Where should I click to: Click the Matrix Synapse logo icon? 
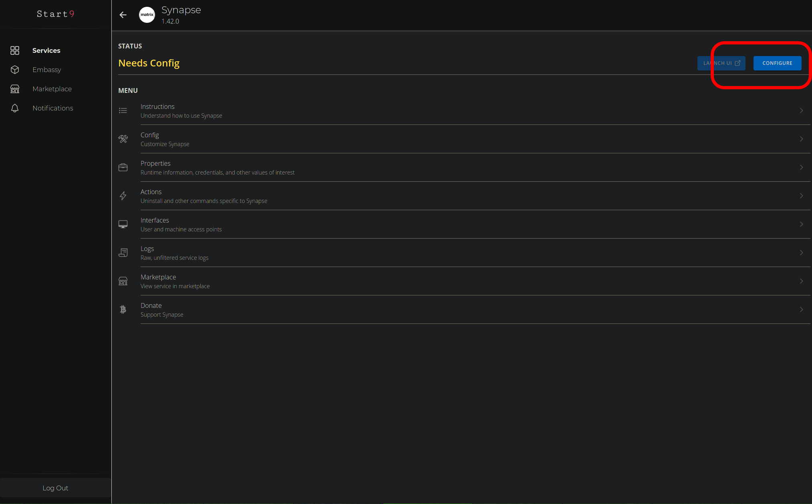click(147, 15)
